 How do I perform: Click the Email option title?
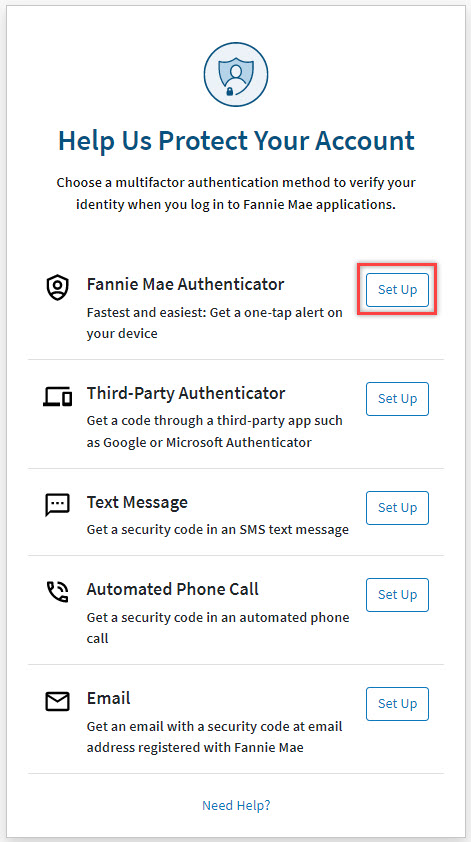[x=108, y=698]
